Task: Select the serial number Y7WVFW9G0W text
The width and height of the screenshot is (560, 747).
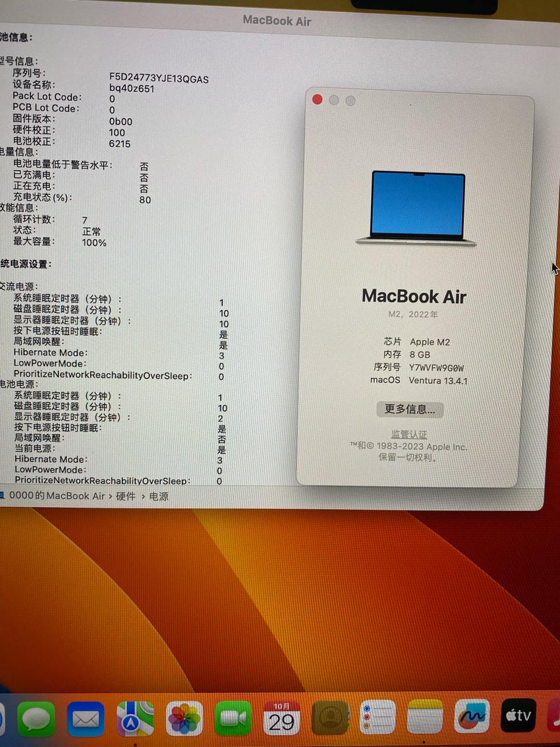Action: pos(436,368)
